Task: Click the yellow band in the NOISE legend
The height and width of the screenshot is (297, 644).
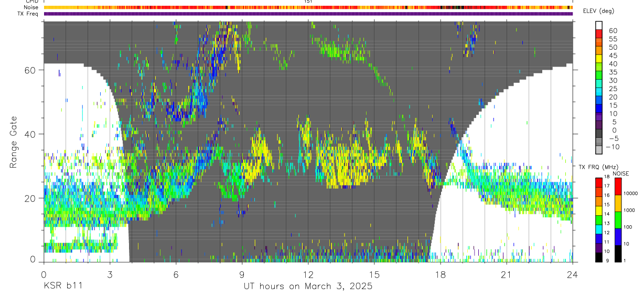Action: click(x=618, y=203)
